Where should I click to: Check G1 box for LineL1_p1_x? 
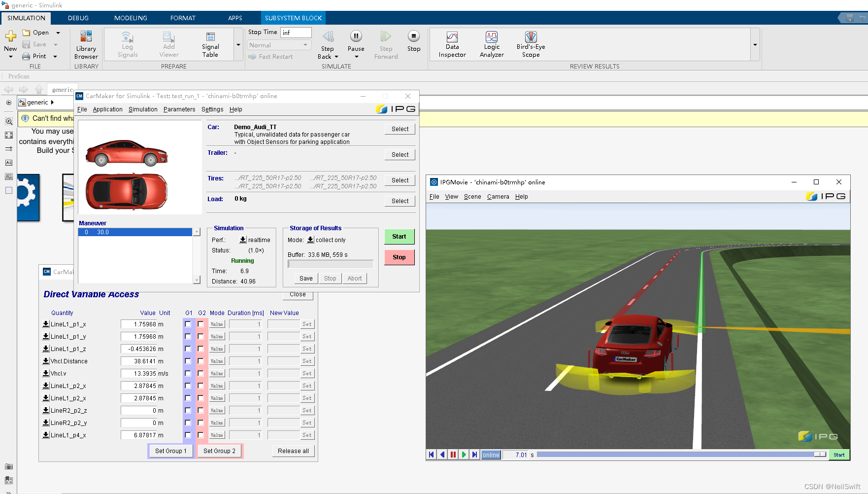[188, 324]
